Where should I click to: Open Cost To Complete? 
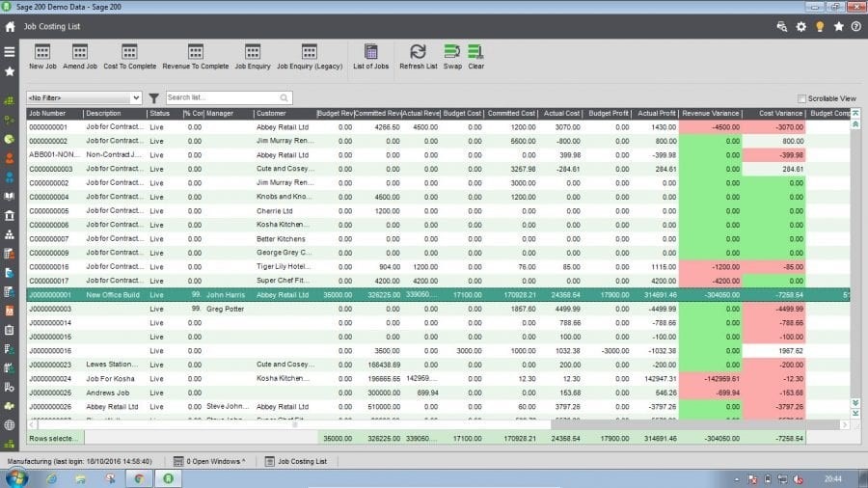[x=129, y=57]
